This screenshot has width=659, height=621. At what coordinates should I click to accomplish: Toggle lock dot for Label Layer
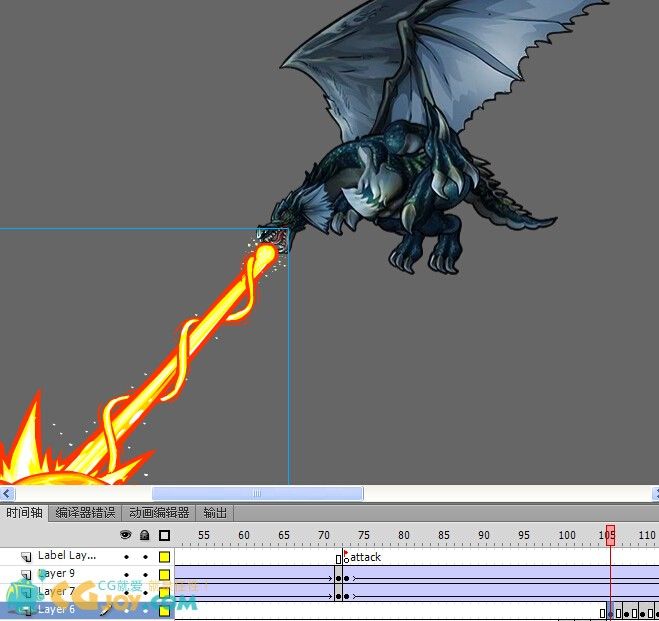pyautogui.click(x=145, y=557)
